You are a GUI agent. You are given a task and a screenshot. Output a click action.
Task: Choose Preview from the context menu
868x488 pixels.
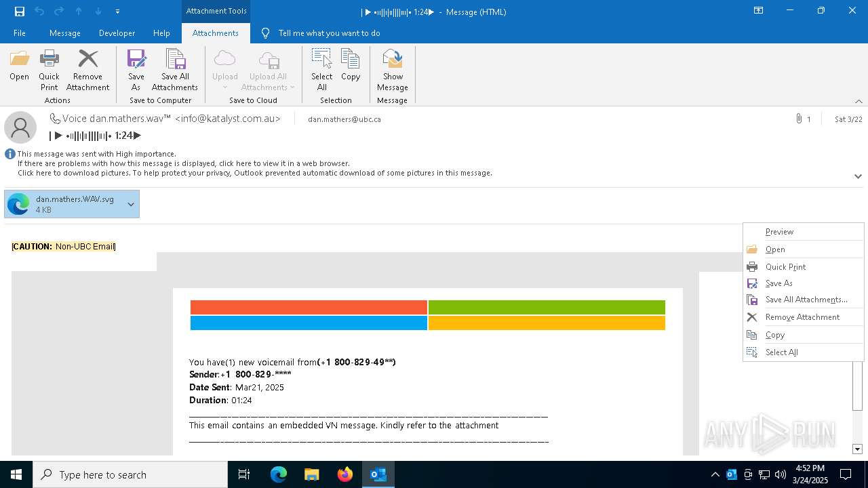804,232
